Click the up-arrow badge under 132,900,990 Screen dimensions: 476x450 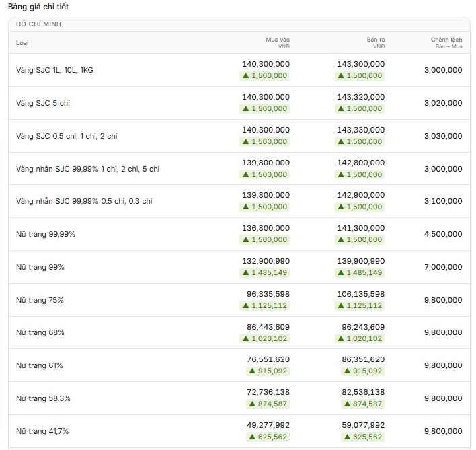click(264, 272)
